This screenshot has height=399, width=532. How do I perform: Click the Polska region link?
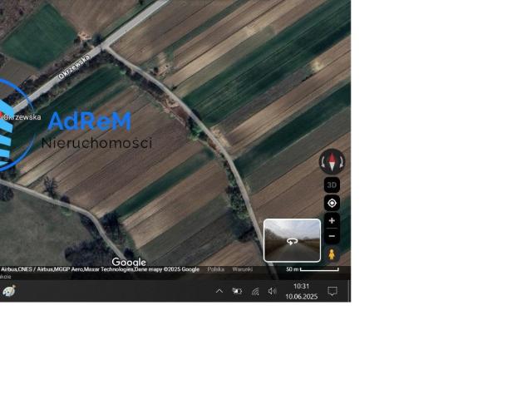(x=216, y=269)
